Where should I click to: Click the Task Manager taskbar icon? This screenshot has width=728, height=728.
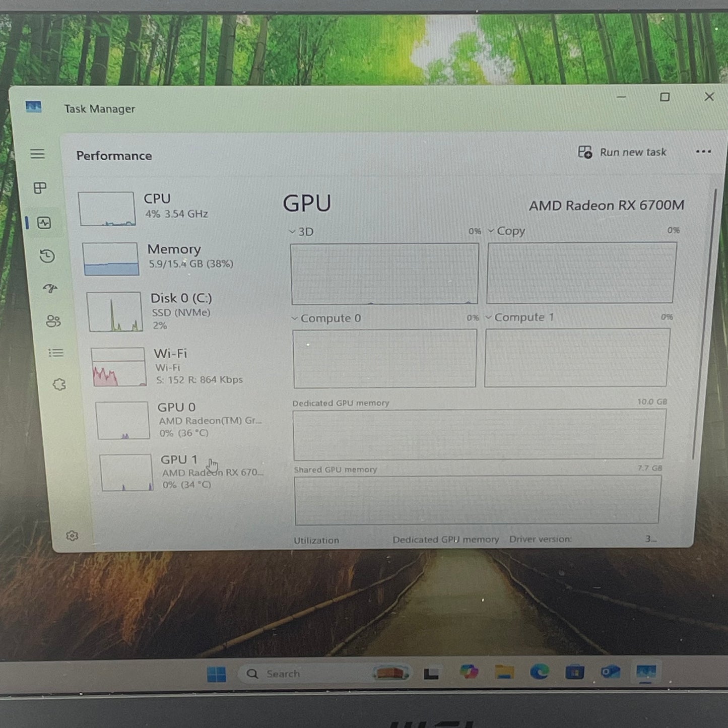(x=646, y=673)
